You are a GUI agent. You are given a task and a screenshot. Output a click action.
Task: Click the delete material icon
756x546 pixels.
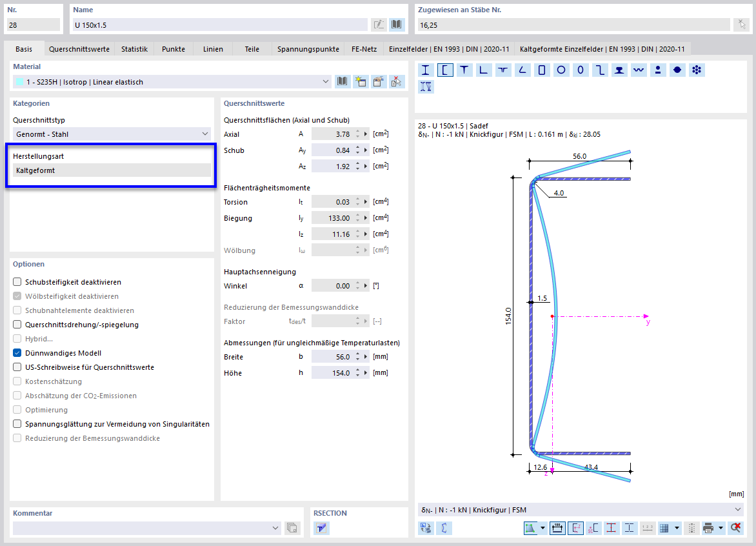point(396,81)
